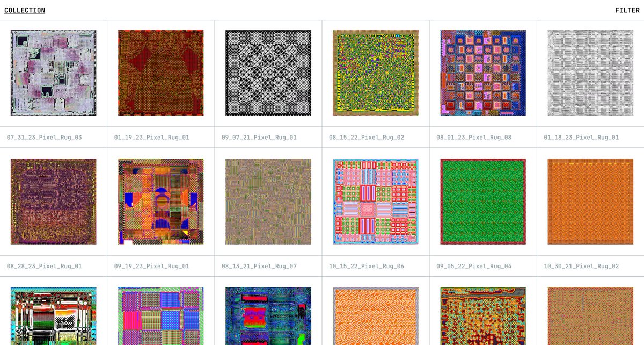644x345 pixels.
Task: Open the rug thumbnail beneath 08_13_21_Pixel_Rug_07 label
Action: point(268,317)
